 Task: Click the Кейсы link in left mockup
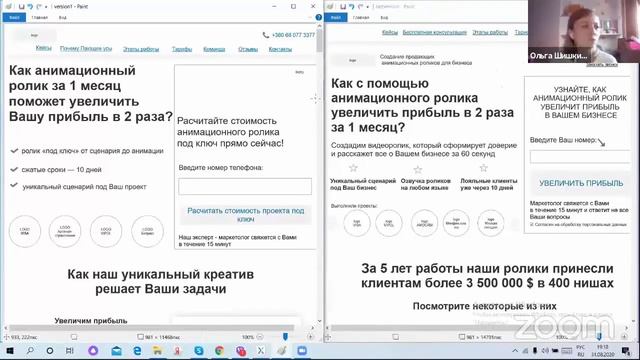43,48
